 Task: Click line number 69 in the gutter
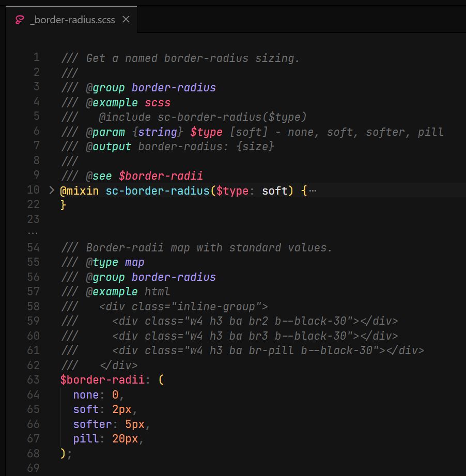point(34,468)
